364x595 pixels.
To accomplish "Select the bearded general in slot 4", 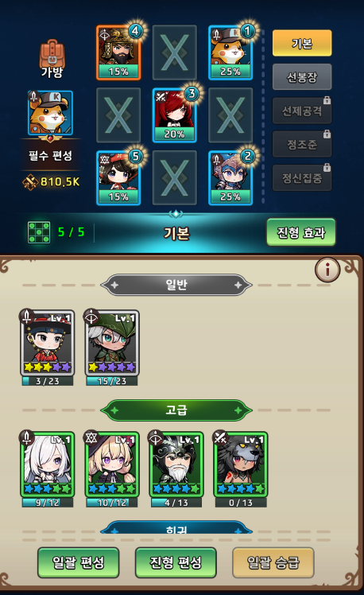I will pyautogui.click(x=118, y=52).
